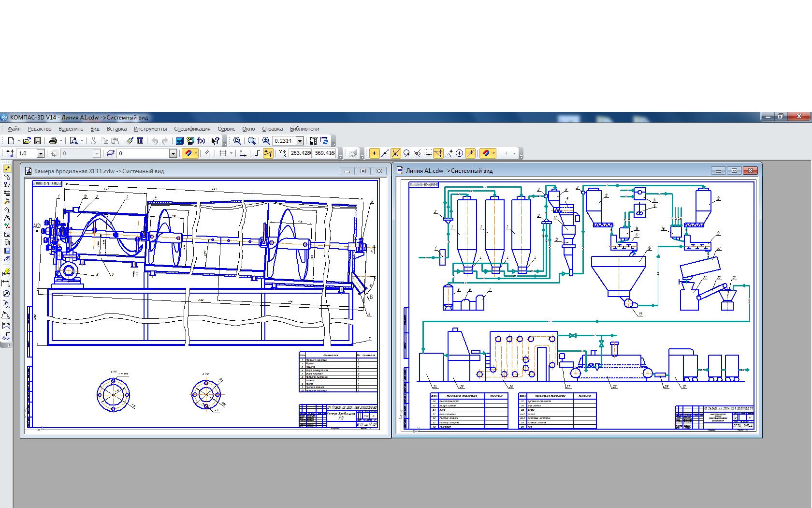Save the current drawing

[38, 141]
